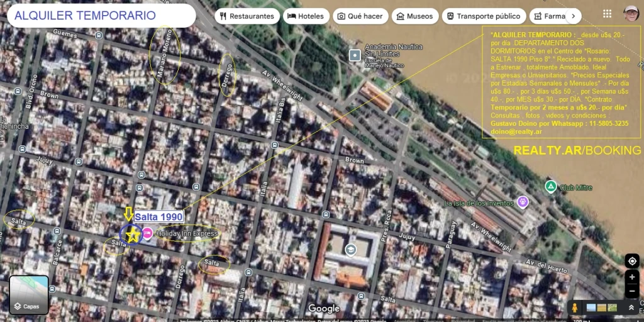Click the partially hidden Farmacias chip
The height and width of the screenshot is (322, 644).
548,16
